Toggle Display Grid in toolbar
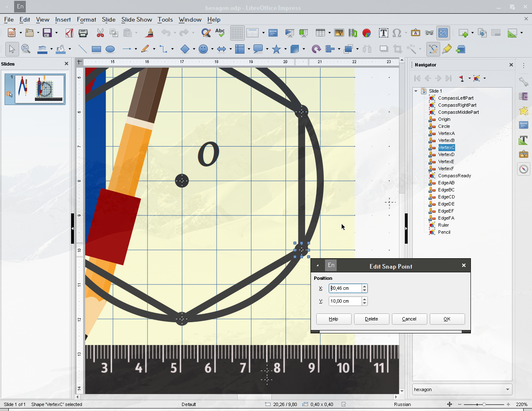 [x=237, y=33]
